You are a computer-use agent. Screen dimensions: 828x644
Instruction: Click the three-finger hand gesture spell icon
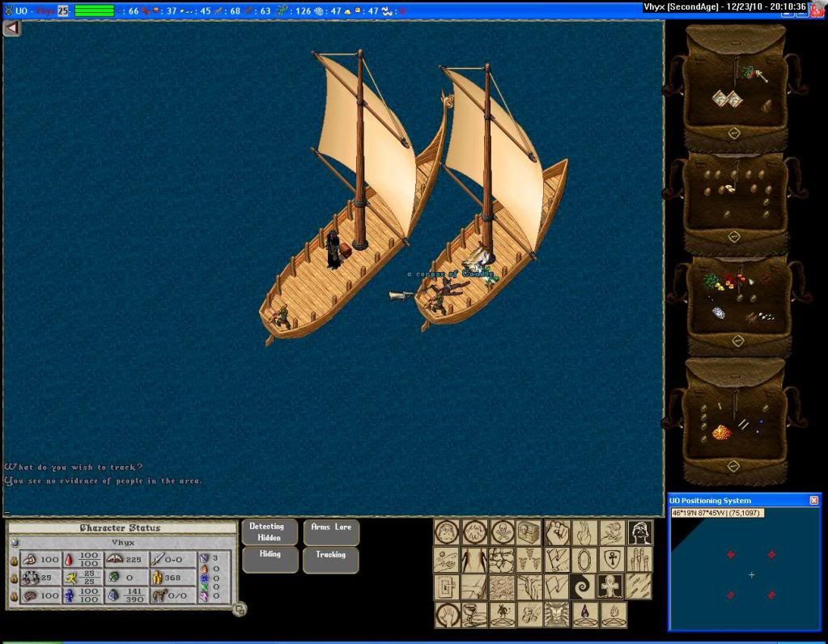pos(584,532)
